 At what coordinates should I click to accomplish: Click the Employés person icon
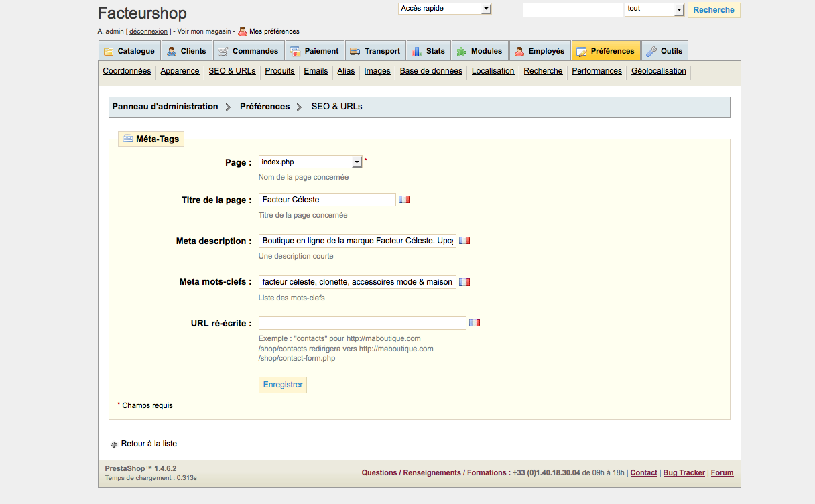pos(519,51)
